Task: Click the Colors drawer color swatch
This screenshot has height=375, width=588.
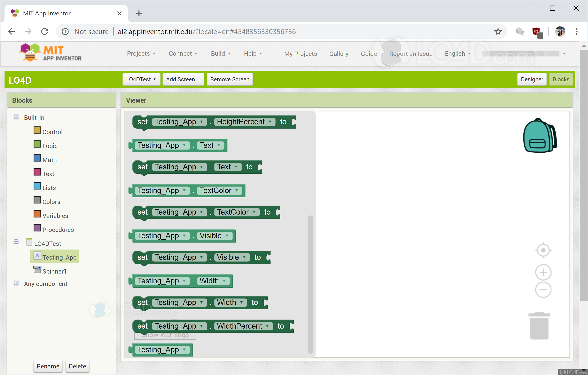Action: (37, 200)
